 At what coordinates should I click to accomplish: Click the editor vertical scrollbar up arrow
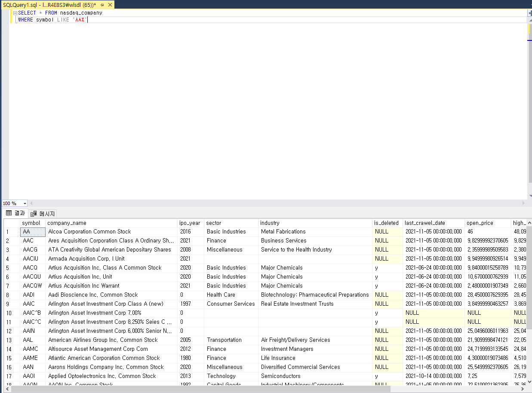pyautogui.click(x=529, y=21)
